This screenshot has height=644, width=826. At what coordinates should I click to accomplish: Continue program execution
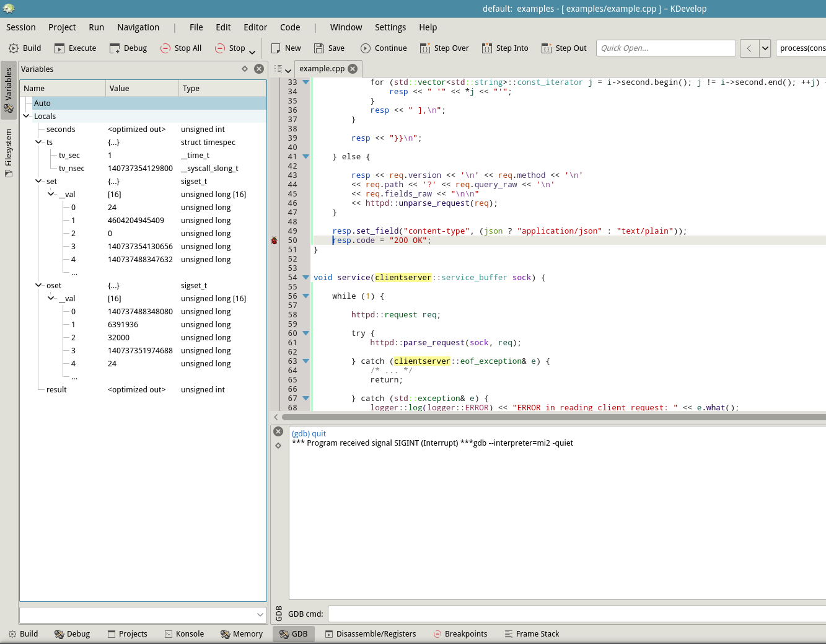coord(384,48)
